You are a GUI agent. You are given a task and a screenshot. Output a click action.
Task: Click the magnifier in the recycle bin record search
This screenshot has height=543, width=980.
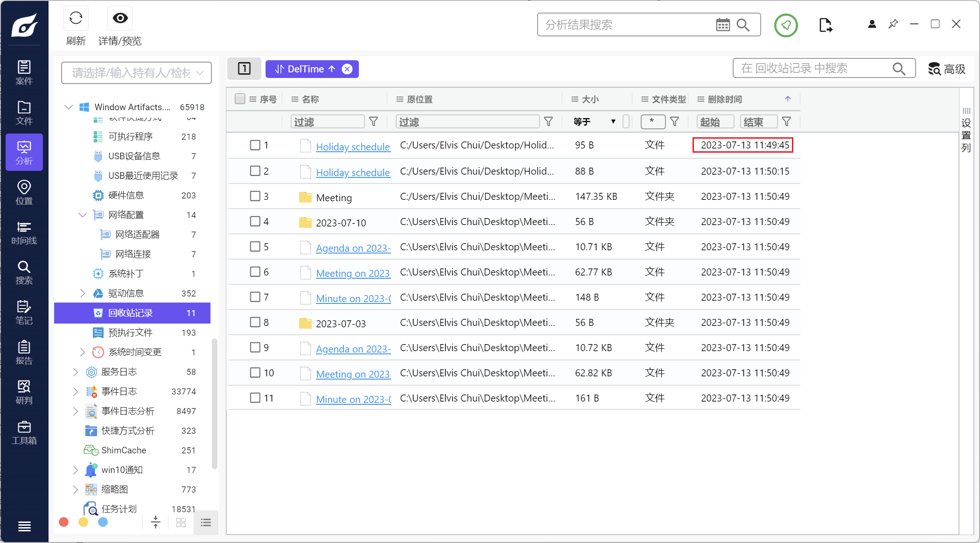point(899,69)
